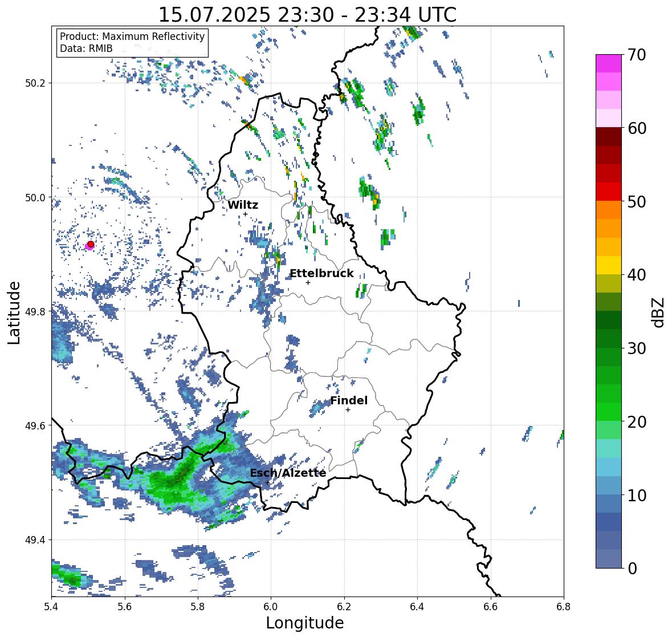The image size is (672, 637).
Task: Click the 20 dBZ colorbar tick label
Action: [637, 422]
